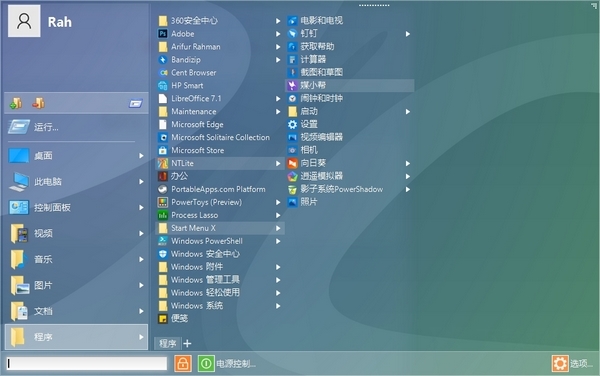The width and height of the screenshot is (600, 376).
Task: Open Windows 管理工具 folder
Action: tap(220, 280)
